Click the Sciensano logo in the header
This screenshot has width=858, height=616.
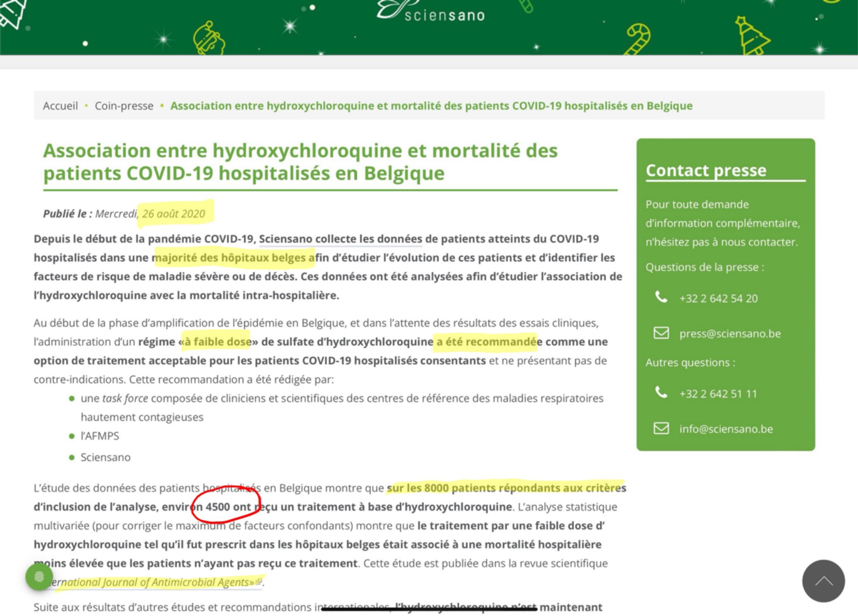click(x=431, y=11)
